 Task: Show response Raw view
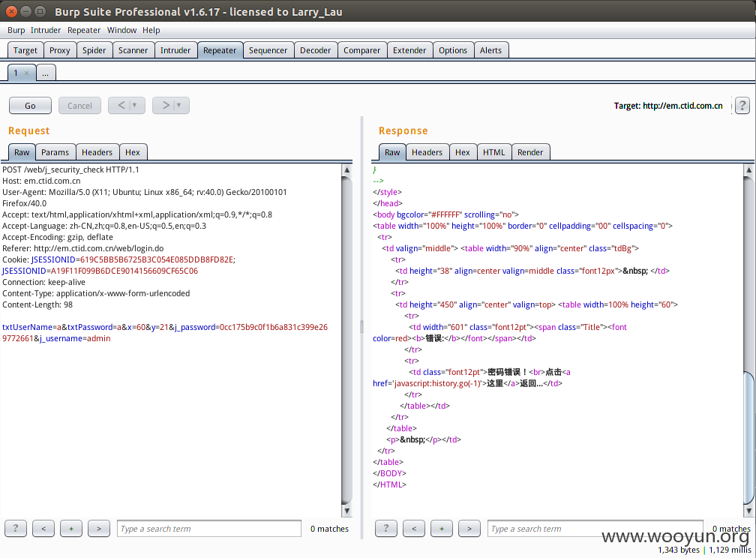392,152
